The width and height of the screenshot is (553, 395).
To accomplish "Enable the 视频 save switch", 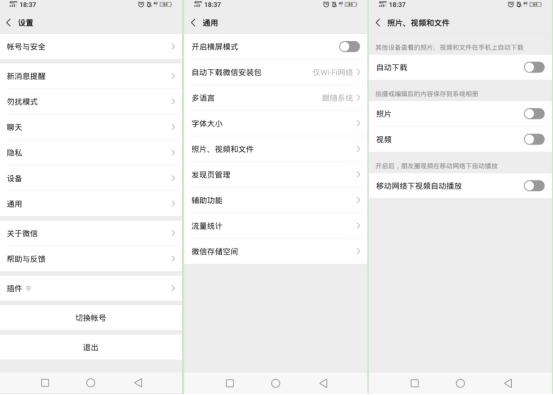I will tap(534, 139).
